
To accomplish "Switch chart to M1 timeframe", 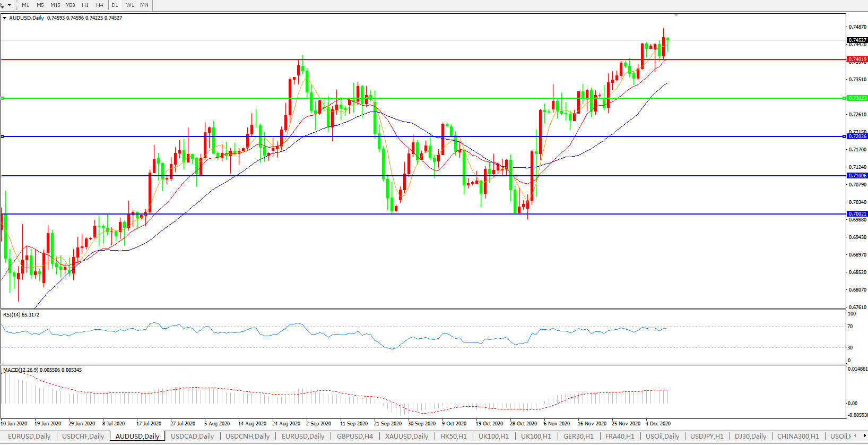I will (x=25, y=5).
